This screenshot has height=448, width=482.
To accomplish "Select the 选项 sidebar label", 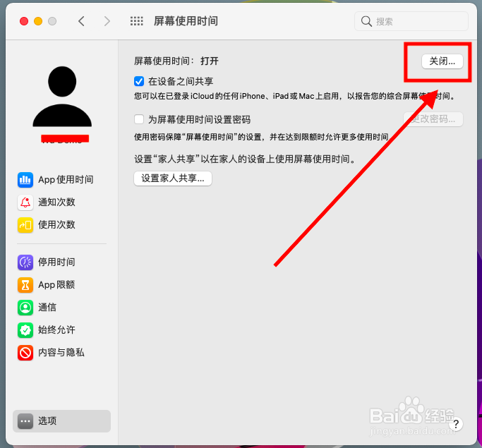I will click(x=47, y=421).
